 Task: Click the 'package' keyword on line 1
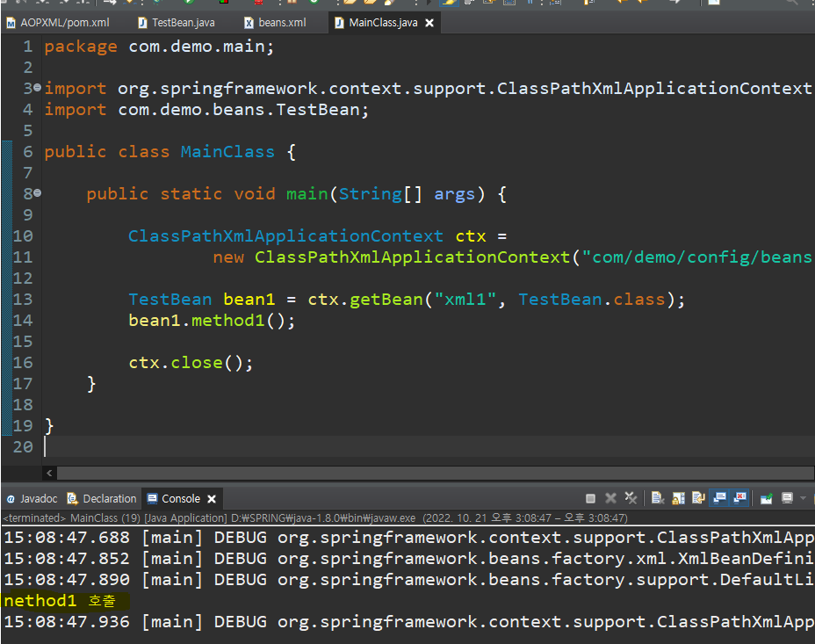tap(81, 47)
